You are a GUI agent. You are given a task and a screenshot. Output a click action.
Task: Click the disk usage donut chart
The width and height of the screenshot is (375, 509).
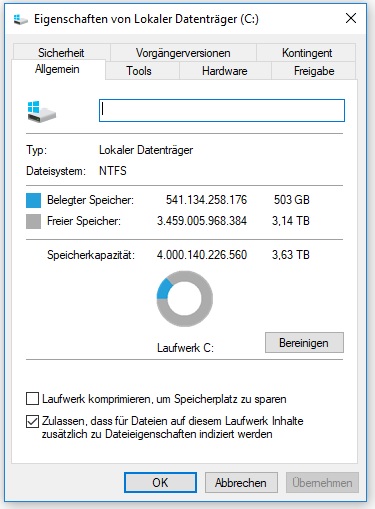(185, 299)
